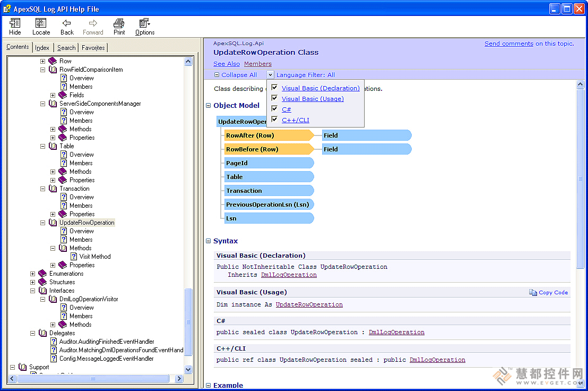This screenshot has height=391, width=588.
Task: Click the Transaction open book icon
Action: click(x=53, y=189)
